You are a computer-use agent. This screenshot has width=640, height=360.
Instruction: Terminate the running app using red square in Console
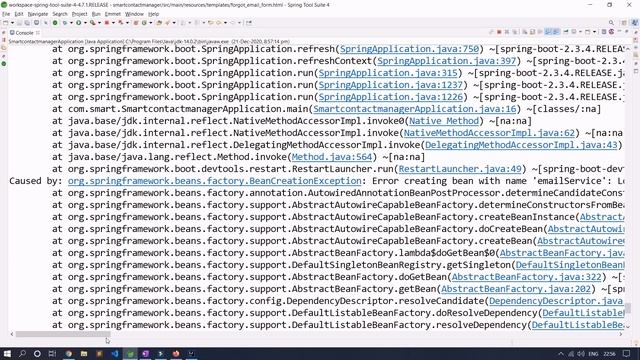[x=499, y=32]
